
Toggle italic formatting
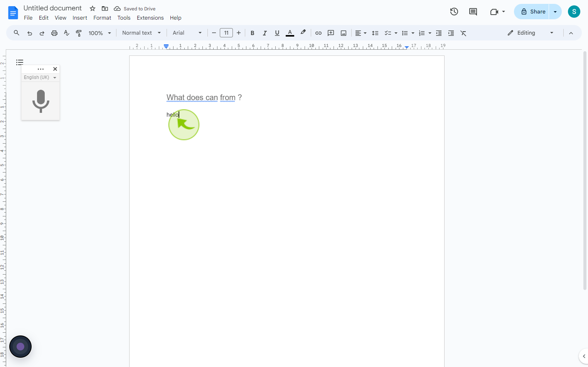pyautogui.click(x=265, y=33)
